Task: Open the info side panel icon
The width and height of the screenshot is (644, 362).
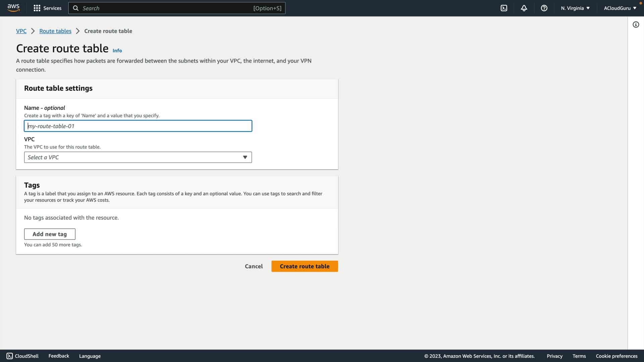Action: tap(636, 24)
